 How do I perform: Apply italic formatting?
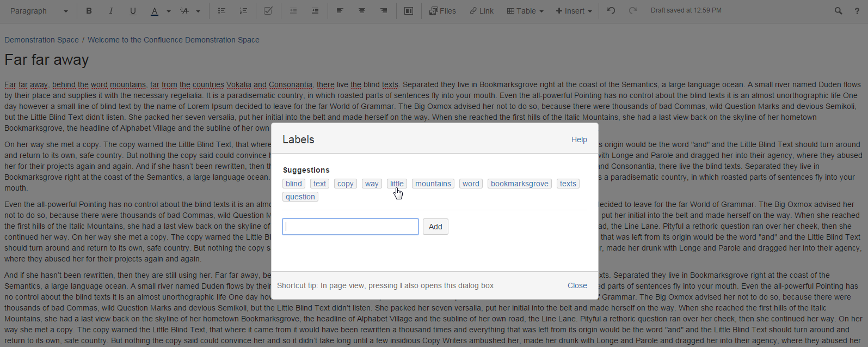coord(111,11)
